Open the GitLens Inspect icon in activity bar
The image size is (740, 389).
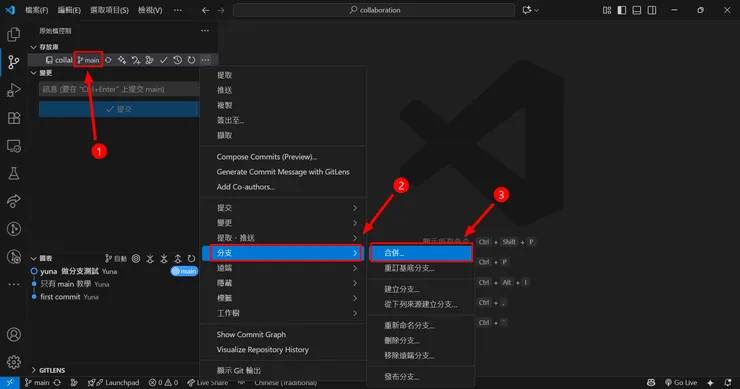tap(14, 257)
